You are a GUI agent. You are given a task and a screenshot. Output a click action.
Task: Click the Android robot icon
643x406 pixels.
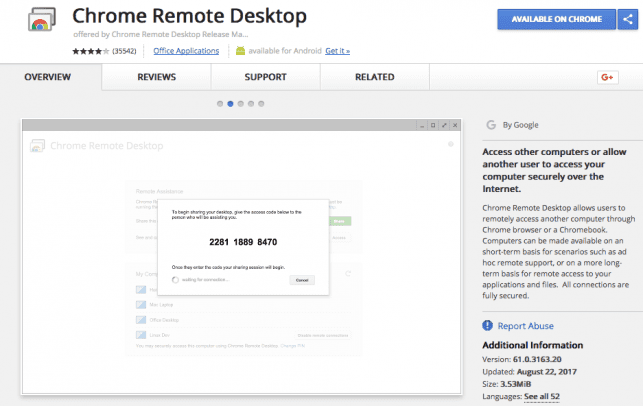[x=240, y=51]
